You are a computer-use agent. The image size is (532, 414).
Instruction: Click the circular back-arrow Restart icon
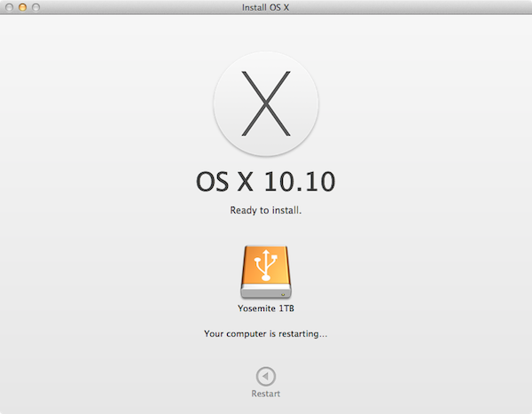point(266,376)
